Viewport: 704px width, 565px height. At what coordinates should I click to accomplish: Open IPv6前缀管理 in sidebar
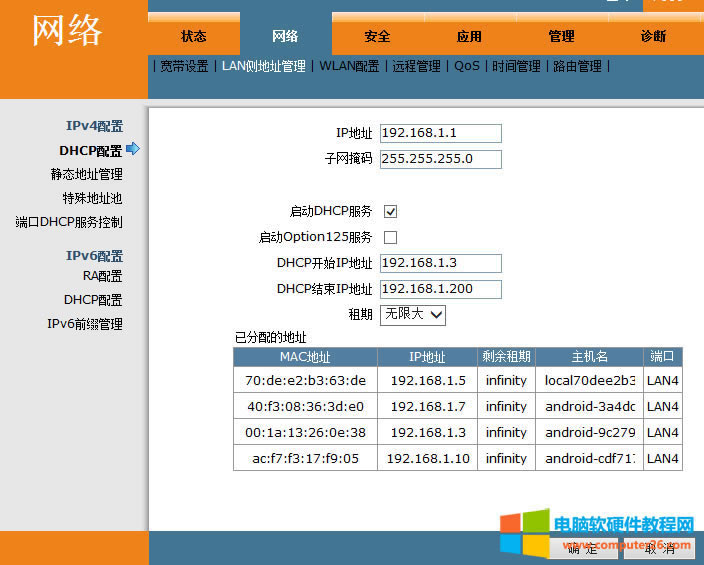(85, 324)
